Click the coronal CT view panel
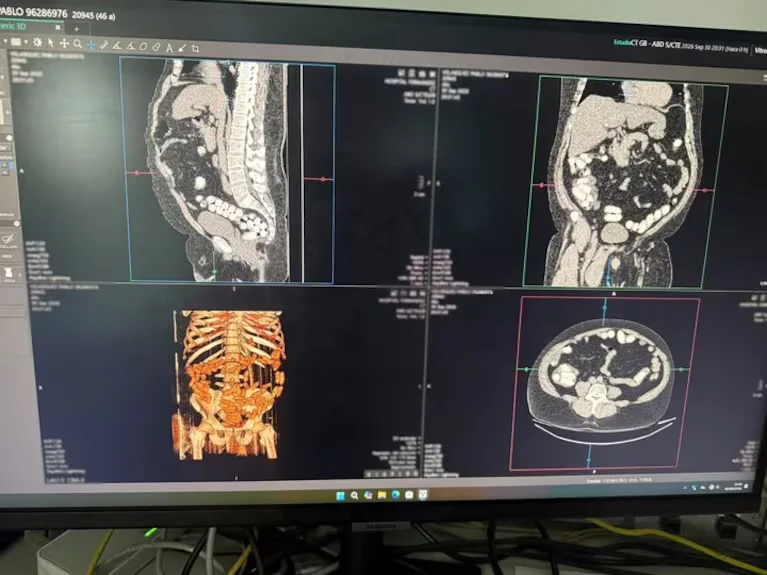The height and width of the screenshot is (575, 767). [x=626, y=182]
